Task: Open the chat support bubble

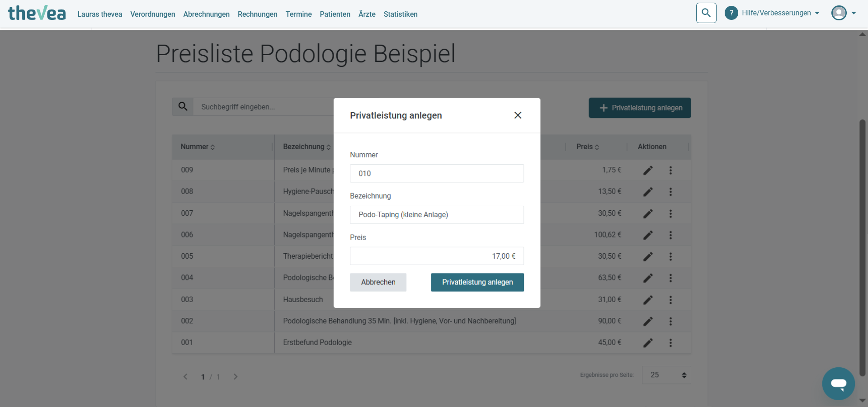Action: coord(838,383)
